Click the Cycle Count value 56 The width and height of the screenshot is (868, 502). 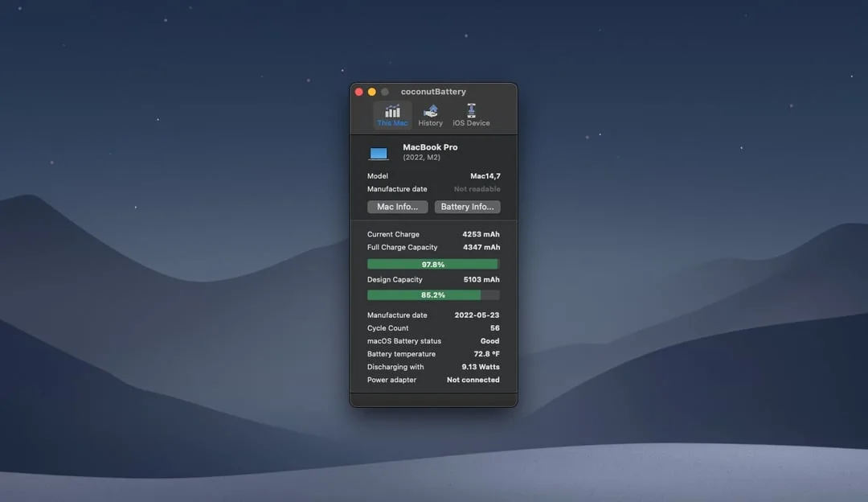point(495,328)
